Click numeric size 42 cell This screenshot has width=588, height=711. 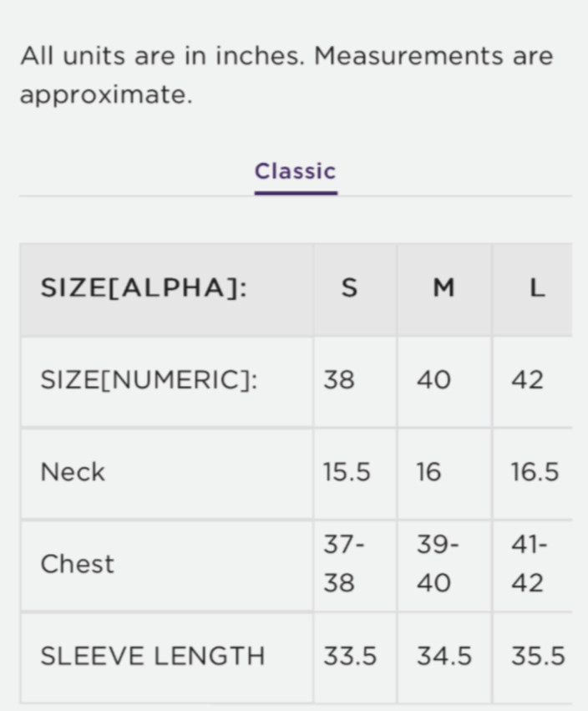coord(528,380)
